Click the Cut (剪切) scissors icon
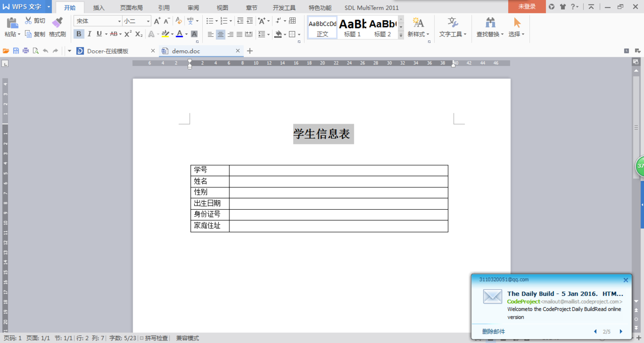Screen dimensions: 644x343 (28, 21)
